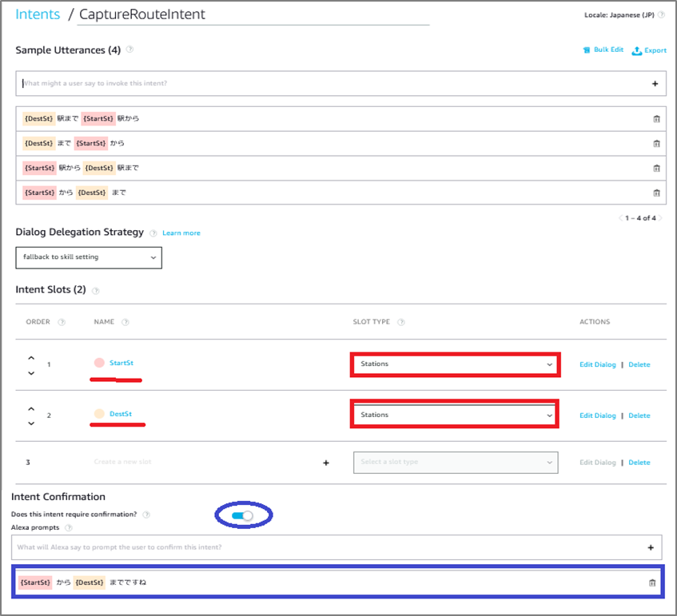Viewport: 677px width, 616px height.
Task: Go to next utterances page arrow
Action: point(660,218)
